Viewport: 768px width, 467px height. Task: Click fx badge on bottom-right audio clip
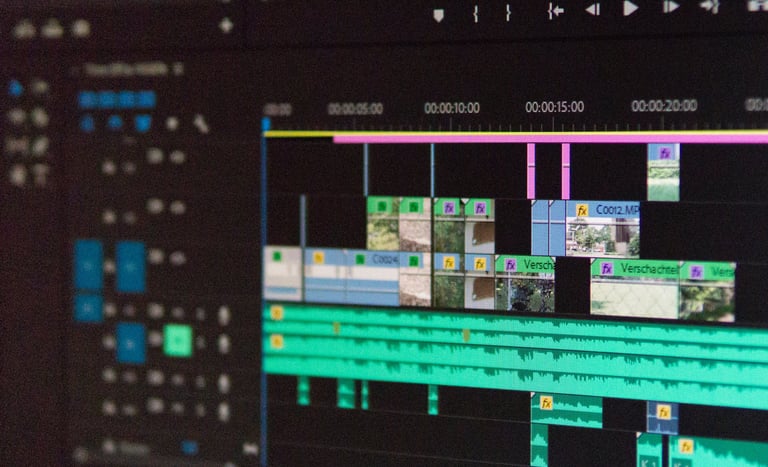coord(686,446)
